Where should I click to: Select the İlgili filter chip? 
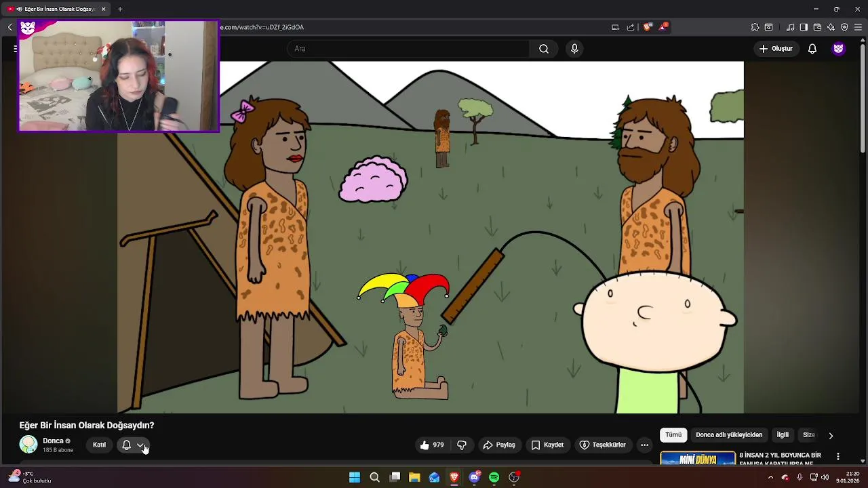coord(783,435)
